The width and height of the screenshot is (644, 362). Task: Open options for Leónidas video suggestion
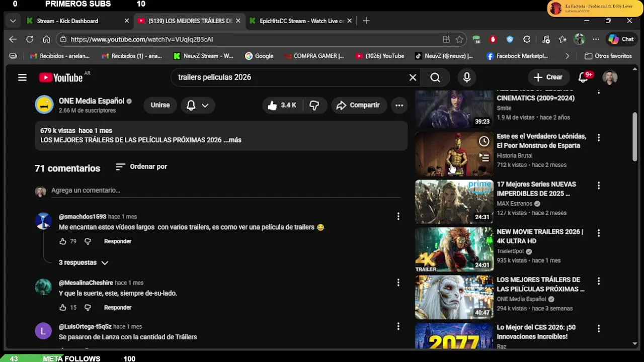coord(598,137)
